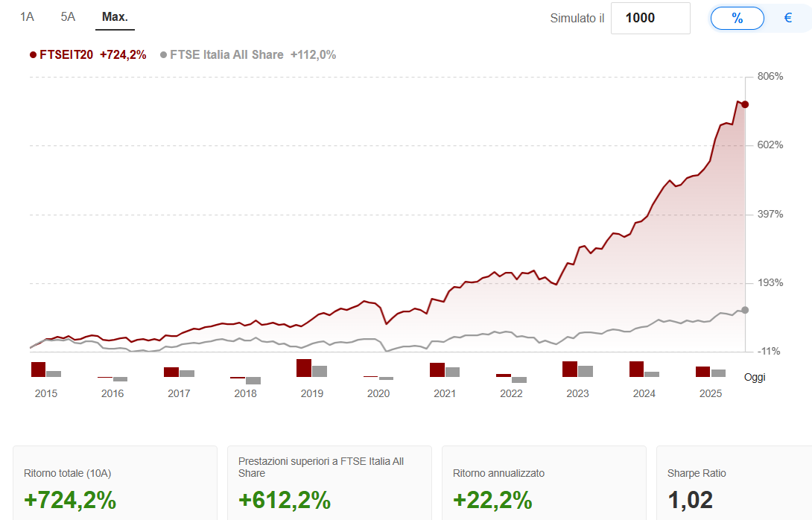Toggle chart to percent view

pyautogui.click(x=738, y=19)
